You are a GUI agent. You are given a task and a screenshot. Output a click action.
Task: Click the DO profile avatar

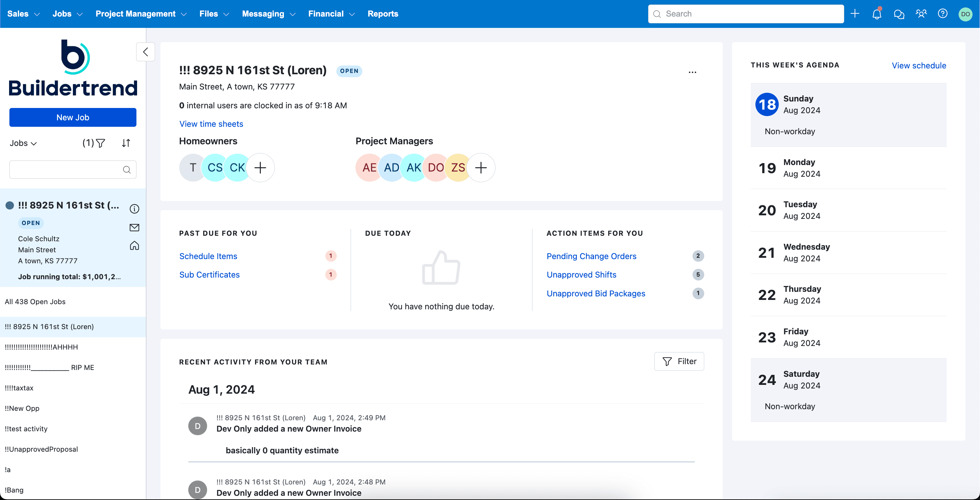[x=965, y=14]
